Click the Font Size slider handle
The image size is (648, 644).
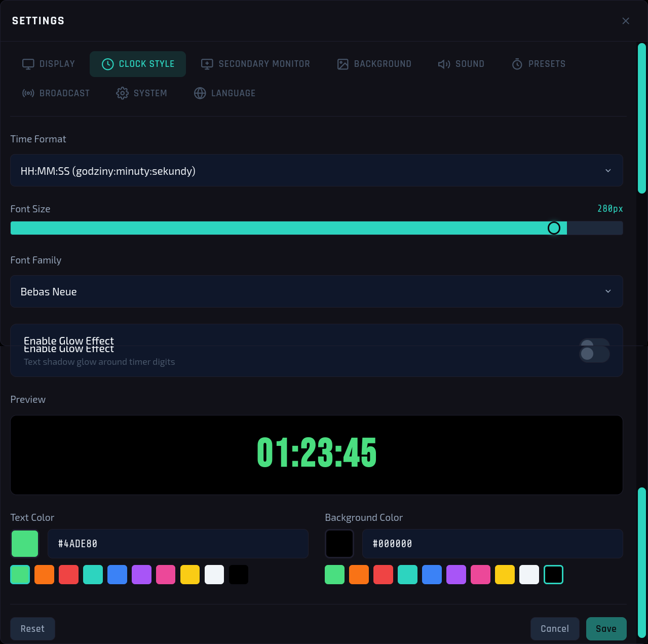554,228
